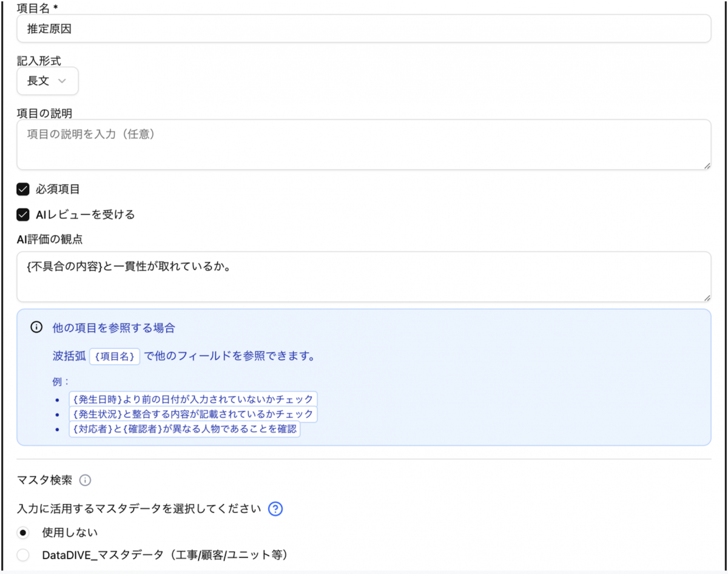Disable the AIレビューを受ける checkbox

click(22, 214)
